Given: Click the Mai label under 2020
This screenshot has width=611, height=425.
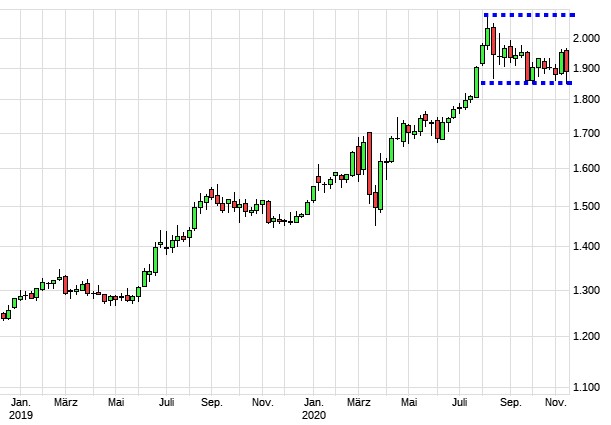Looking at the screenshot, I should (x=409, y=402).
